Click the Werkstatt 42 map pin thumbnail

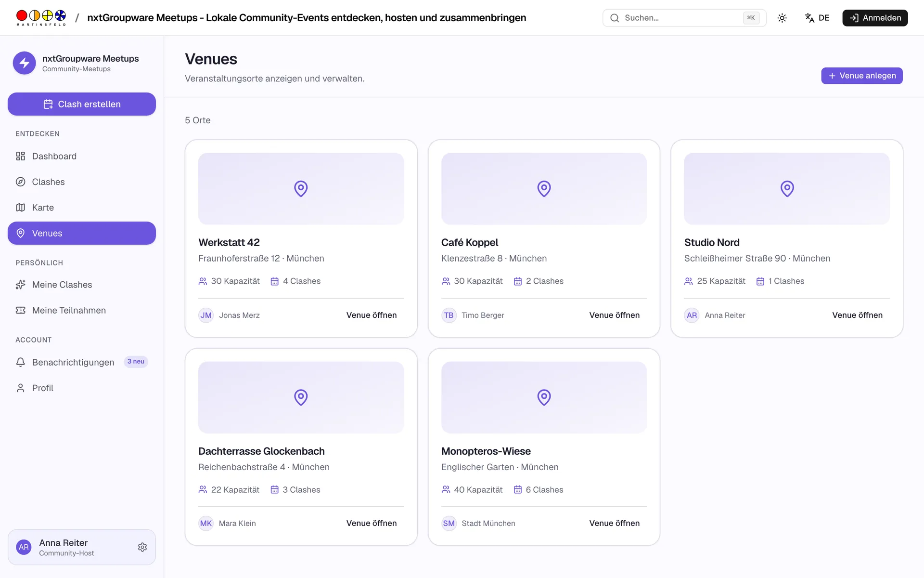click(301, 189)
